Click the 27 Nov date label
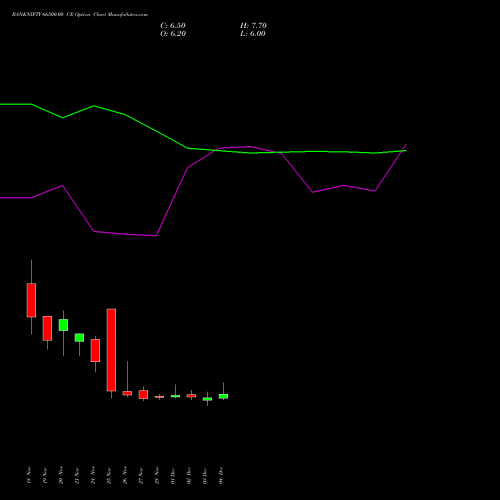500x500 pixels. point(141,475)
